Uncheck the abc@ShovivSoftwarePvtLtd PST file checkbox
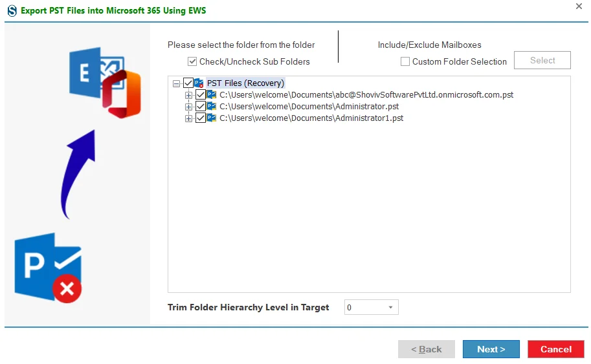 [201, 95]
